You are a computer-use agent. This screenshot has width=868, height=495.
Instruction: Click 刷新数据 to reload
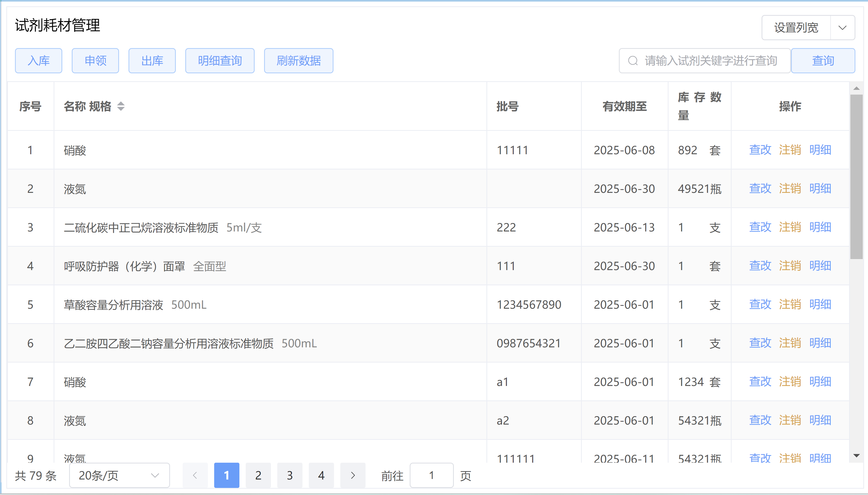point(299,61)
